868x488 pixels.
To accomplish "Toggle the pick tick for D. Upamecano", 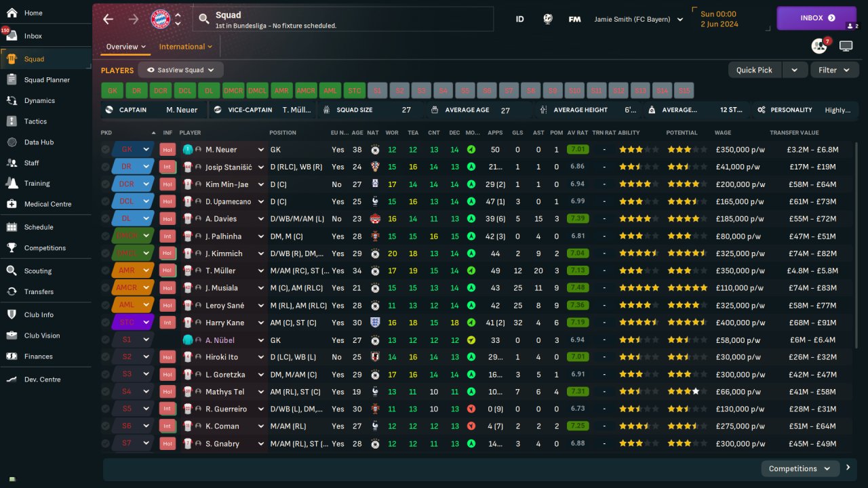I will click(105, 201).
